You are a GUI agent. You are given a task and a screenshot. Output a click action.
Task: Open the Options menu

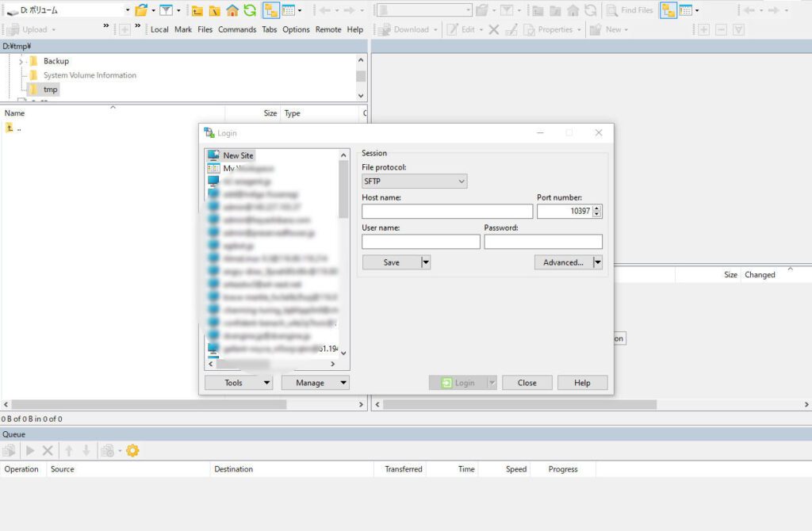pos(297,29)
